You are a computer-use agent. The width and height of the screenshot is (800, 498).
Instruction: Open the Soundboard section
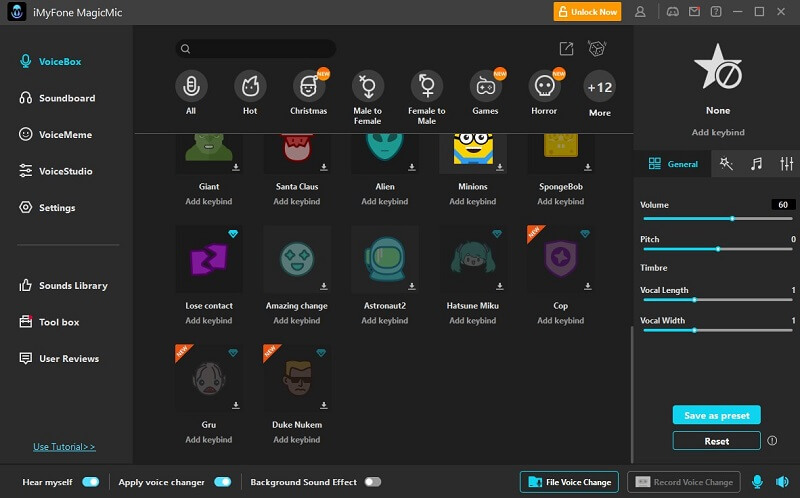[57, 98]
